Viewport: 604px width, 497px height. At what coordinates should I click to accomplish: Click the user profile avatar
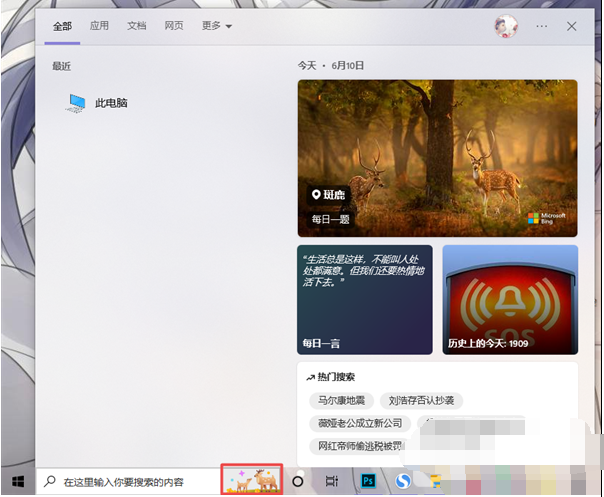[506, 27]
